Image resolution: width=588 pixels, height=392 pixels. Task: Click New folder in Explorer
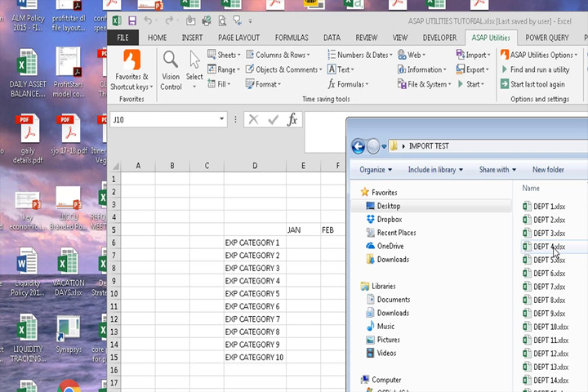[x=548, y=170]
